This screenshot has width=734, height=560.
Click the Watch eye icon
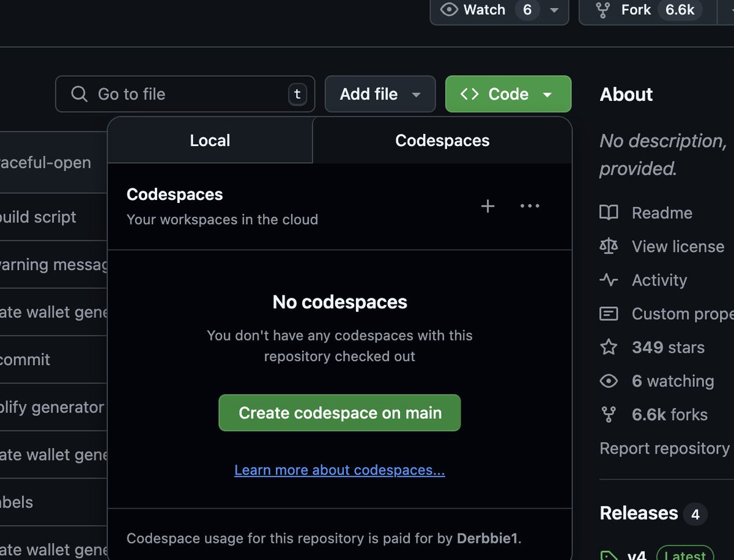[x=449, y=10]
